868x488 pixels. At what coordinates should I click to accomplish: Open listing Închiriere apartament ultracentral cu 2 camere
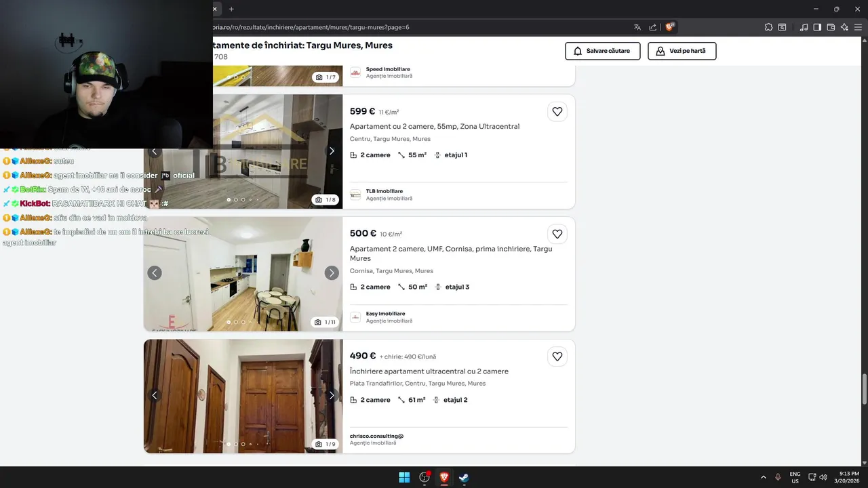(429, 371)
